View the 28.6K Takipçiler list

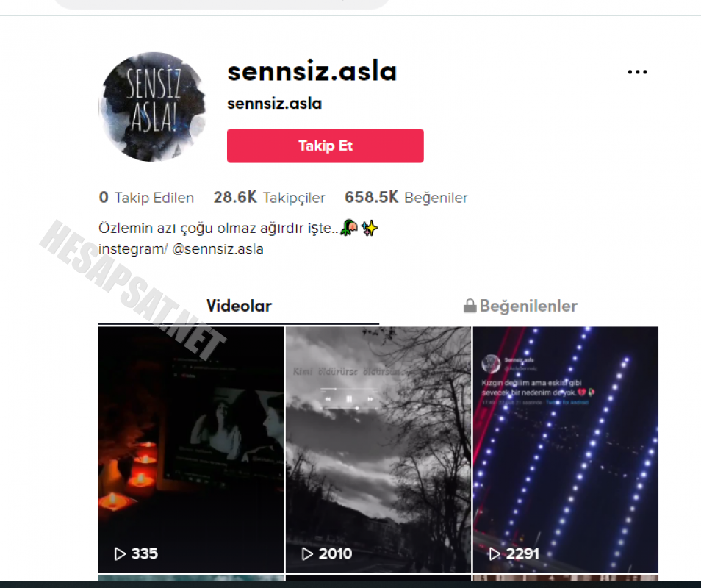[269, 197]
